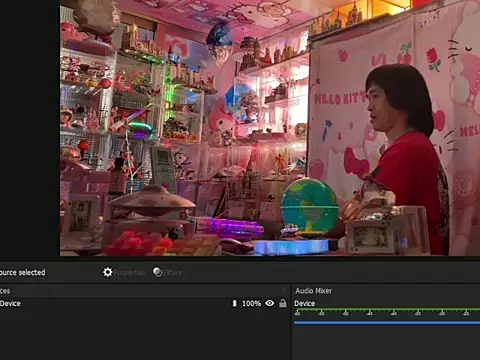
Task: Click the 'source selected' status text
Action: 23,272
